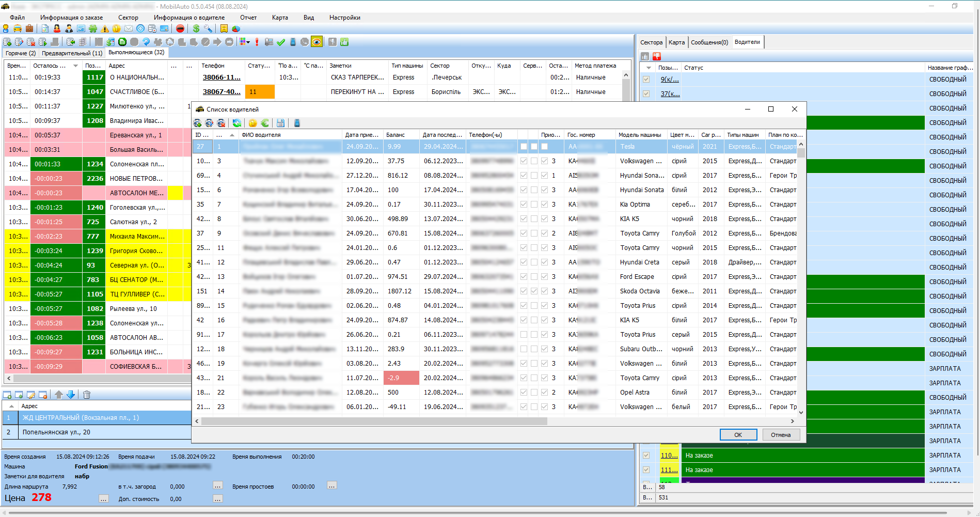Toggle the eye icon in orders toolbar
The image size is (980, 517).
click(317, 42)
